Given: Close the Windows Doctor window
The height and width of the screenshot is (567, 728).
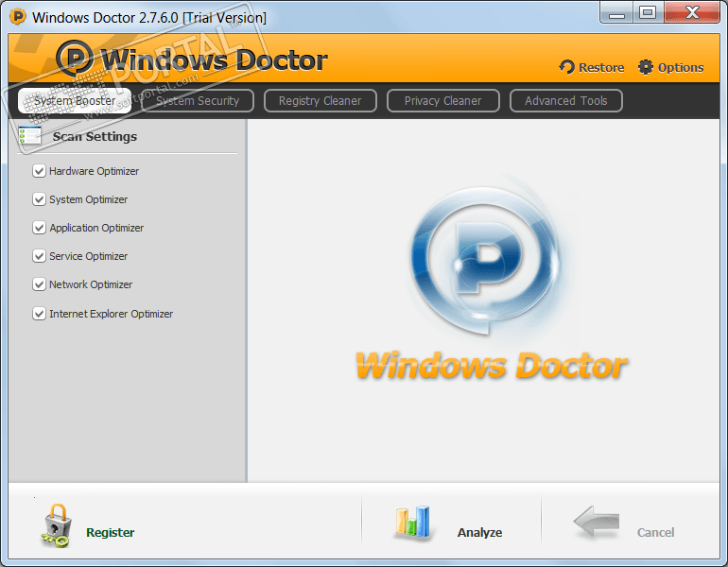Looking at the screenshot, I should (692, 12).
